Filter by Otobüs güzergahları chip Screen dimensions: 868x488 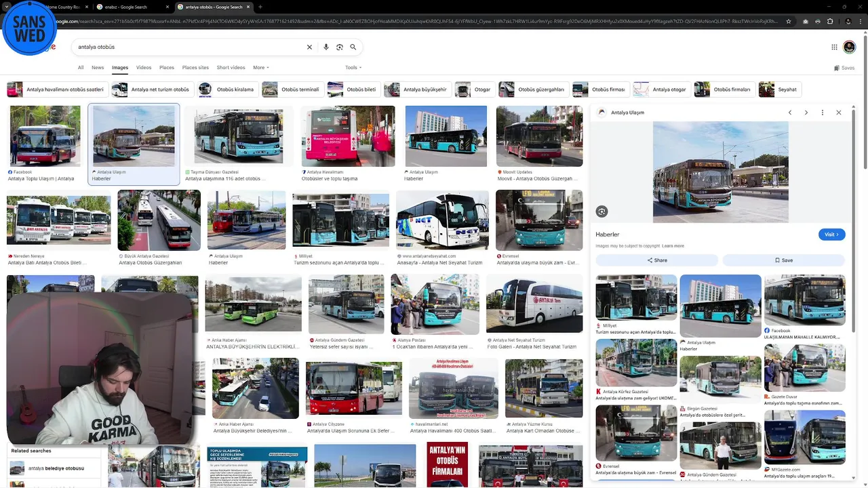[534, 89]
